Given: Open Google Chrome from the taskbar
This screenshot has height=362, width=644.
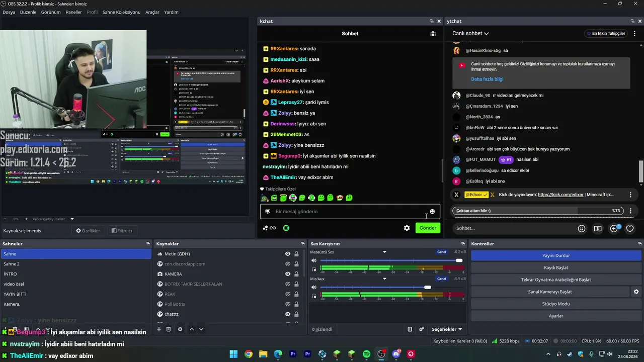Looking at the screenshot, I should click(x=249, y=354).
